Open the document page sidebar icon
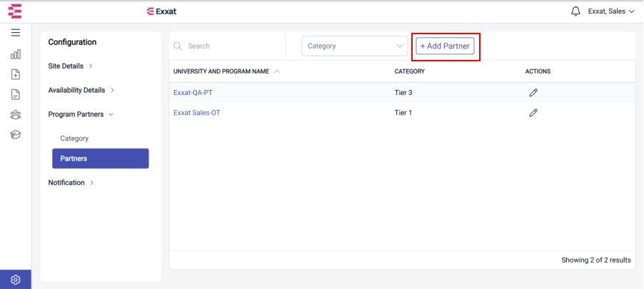Viewport: 644px width, 289px height. coord(16,94)
